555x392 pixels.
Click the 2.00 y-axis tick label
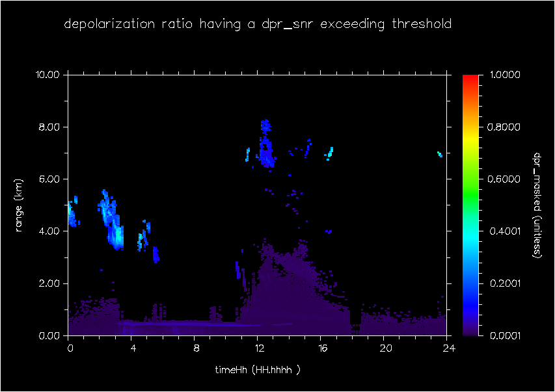[49, 283]
